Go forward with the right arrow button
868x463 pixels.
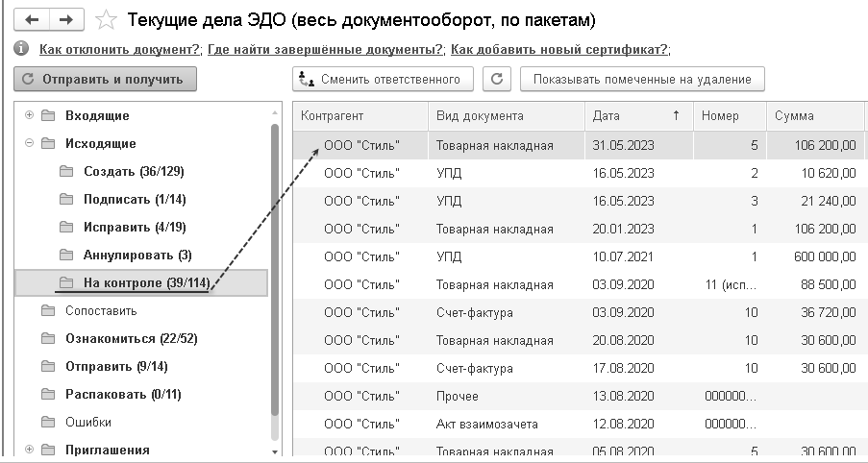[66, 20]
